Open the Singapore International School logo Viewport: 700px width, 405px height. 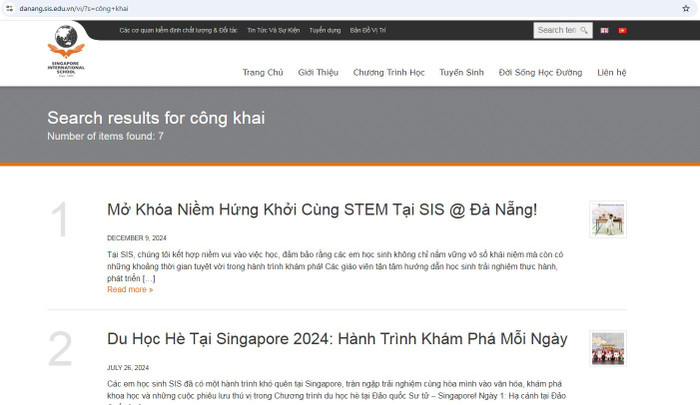tap(66, 50)
